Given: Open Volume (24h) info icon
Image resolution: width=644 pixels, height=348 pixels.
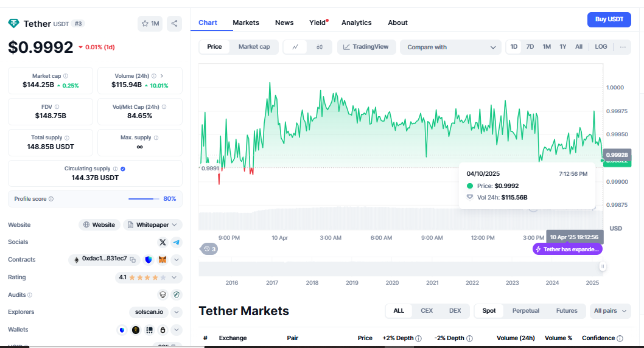Looking at the screenshot, I should [154, 76].
